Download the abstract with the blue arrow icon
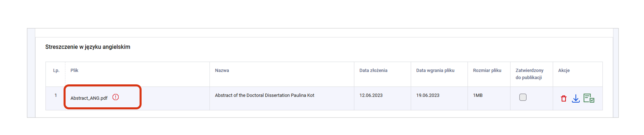Viewport: 644px width, 135px height. (x=576, y=99)
